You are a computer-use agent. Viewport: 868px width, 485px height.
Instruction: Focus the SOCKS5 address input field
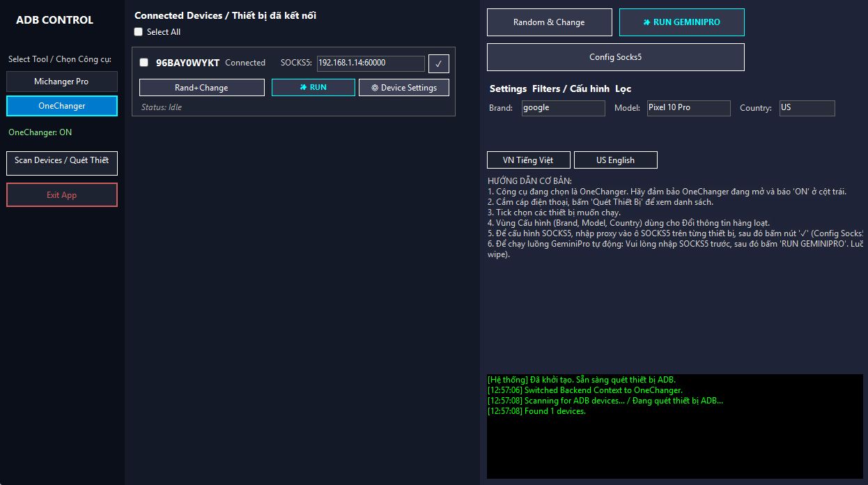pos(370,63)
